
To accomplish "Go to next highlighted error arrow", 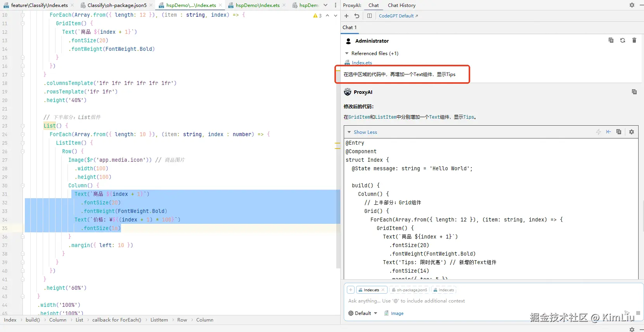I will click(x=336, y=16).
